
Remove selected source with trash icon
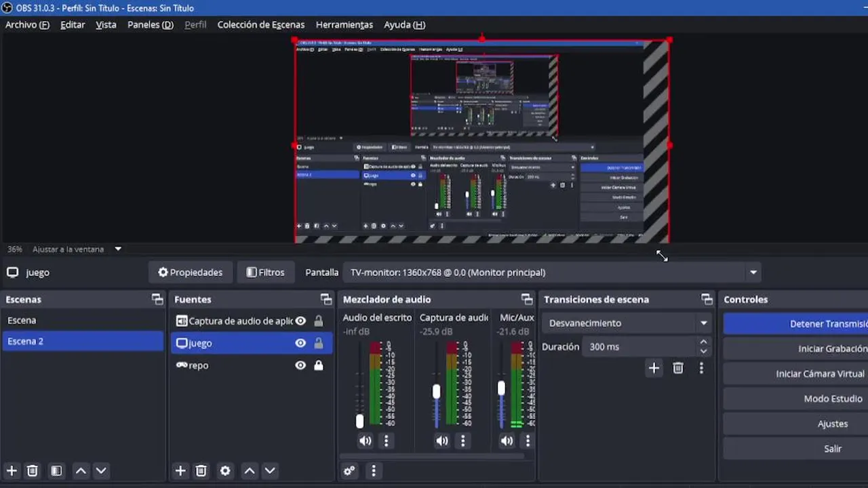tap(201, 470)
